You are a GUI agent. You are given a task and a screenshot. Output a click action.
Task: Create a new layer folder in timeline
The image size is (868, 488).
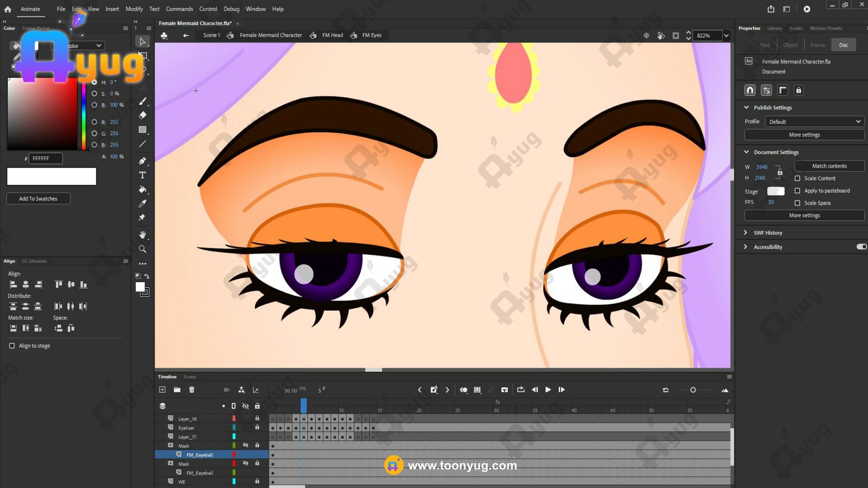click(x=177, y=389)
